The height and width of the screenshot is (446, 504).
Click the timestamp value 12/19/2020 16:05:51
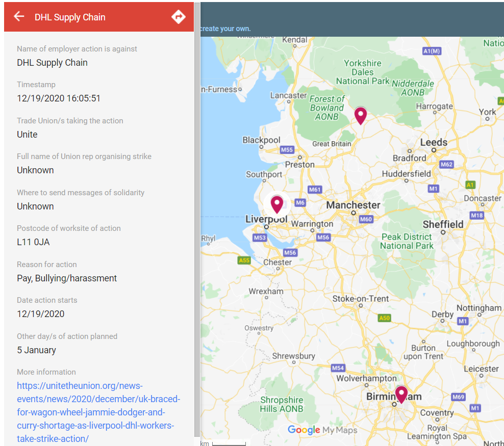click(x=59, y=98)
